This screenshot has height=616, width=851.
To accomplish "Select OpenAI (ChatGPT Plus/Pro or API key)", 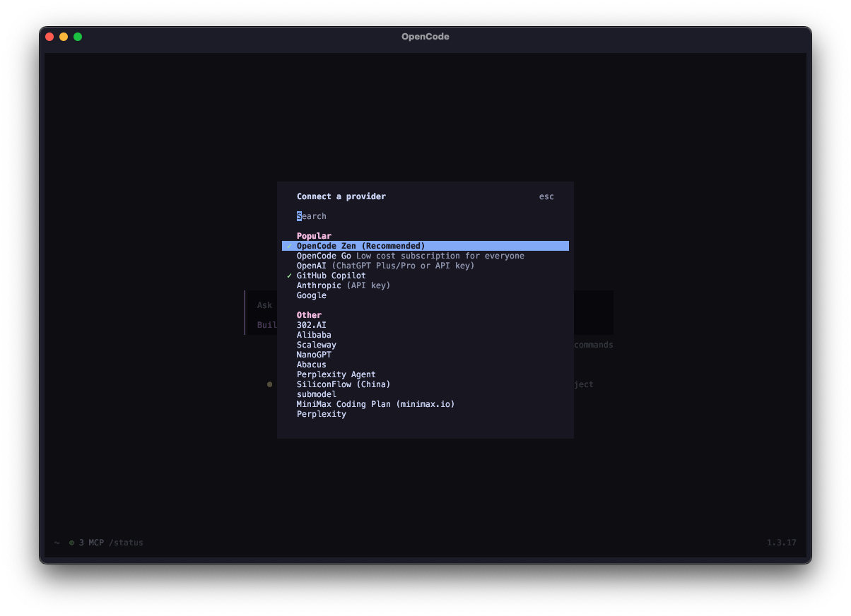I will click(x=426, y=266).
